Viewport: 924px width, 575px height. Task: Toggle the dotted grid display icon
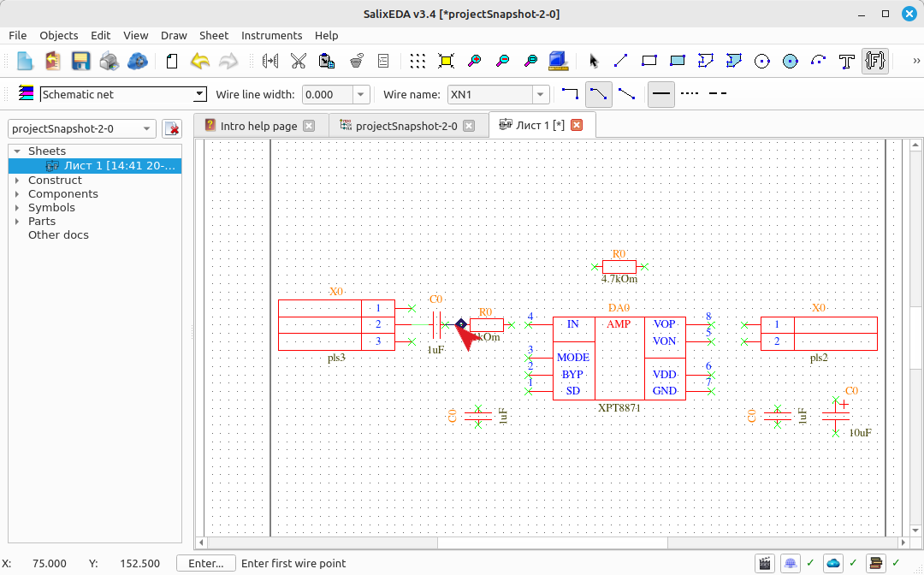418,62
